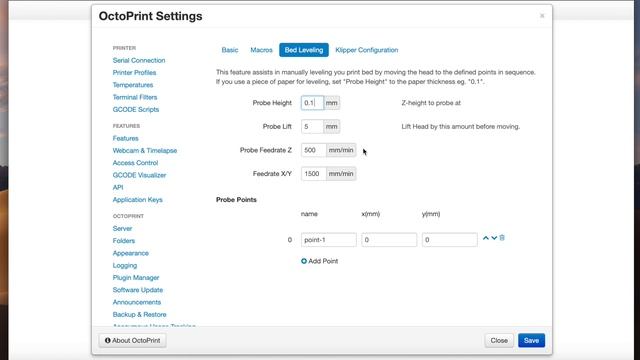Open Webcam & Timelapse settings
Image resolution: width=640 pixels, height=360 pixels.
tap(145, 151)
